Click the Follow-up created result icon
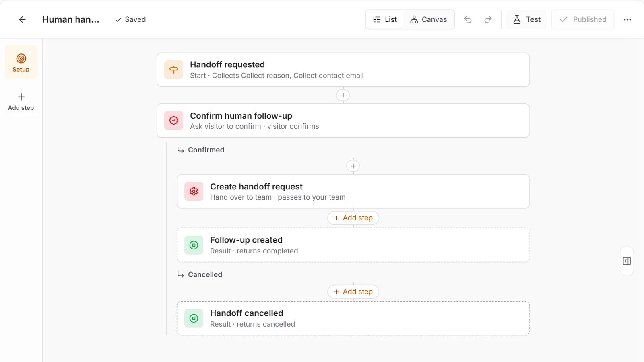 (x=194, y=245)
